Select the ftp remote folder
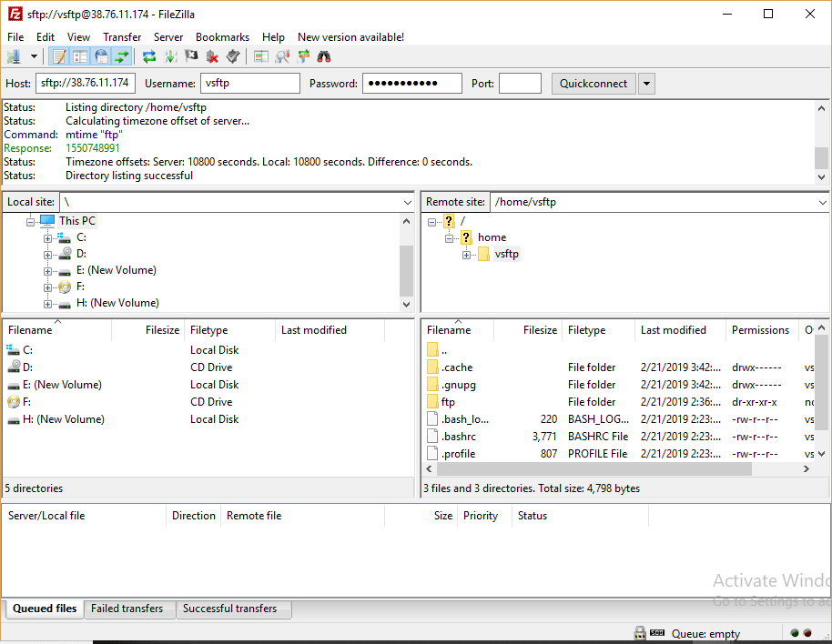 point(448,402)
